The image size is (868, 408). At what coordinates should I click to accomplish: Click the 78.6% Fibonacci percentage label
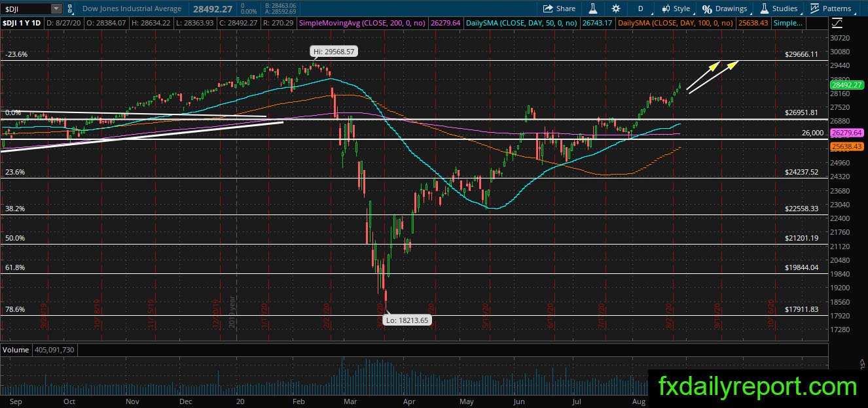[x=15, y=309]
